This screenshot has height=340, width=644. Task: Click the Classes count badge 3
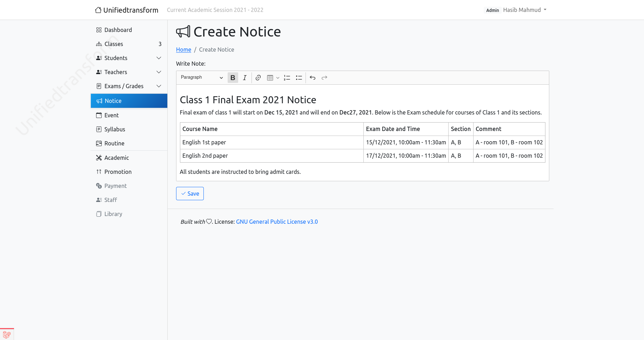pos(160,44)
